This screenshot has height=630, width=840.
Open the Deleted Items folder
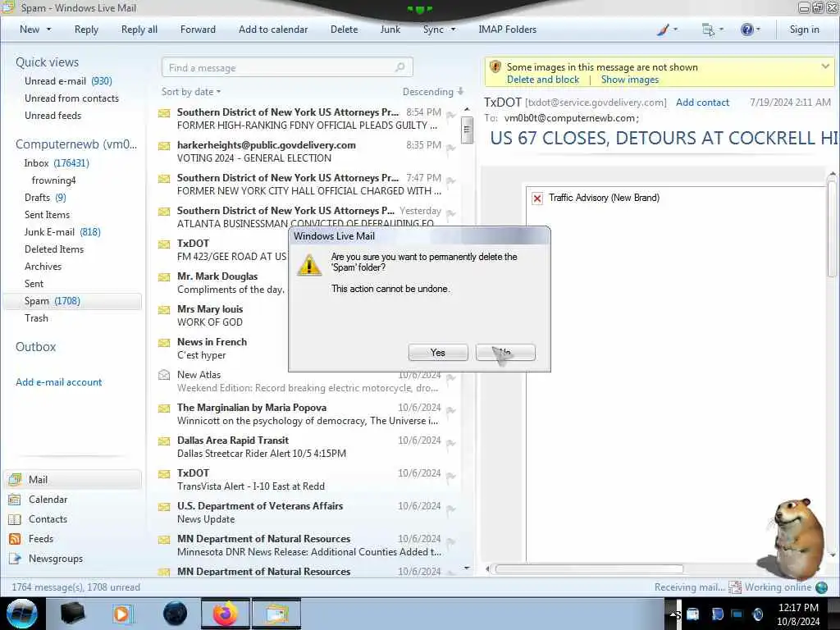click(x=54, y=249)
